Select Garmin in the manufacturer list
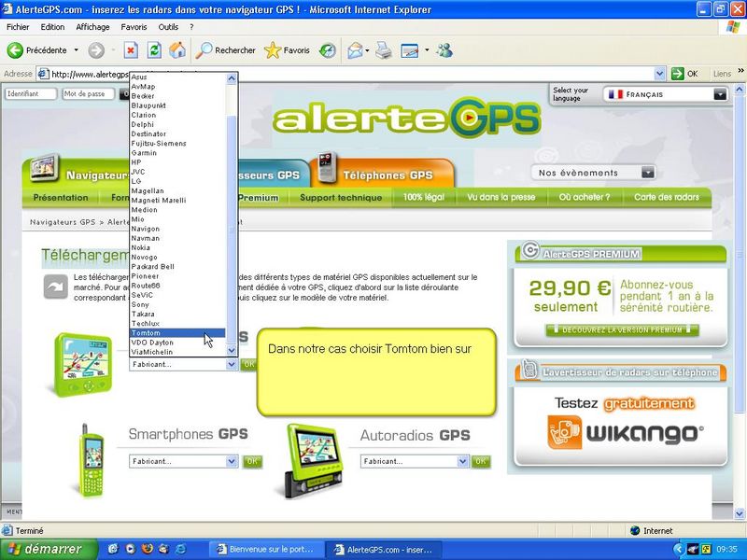The height and width of the screenshot is (560, 747). pyautogui.click(x=177, y=153)
